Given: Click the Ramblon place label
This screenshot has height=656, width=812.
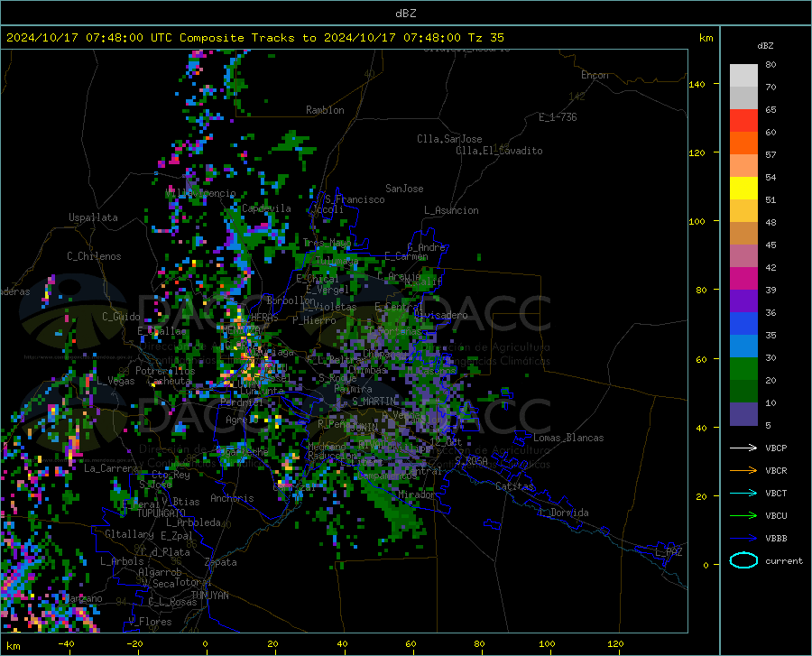Looking at the screenshot, I should [325, 110].
